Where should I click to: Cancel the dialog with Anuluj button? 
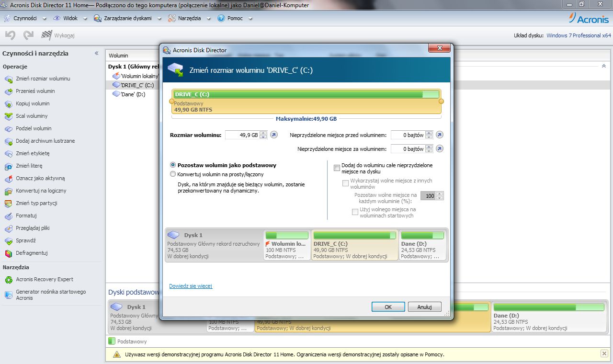(425, 307)
